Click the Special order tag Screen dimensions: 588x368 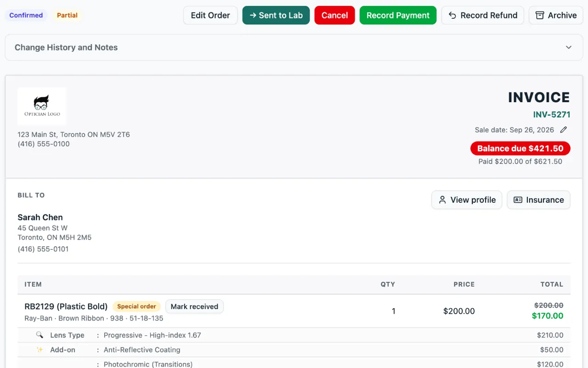(136, 306)
